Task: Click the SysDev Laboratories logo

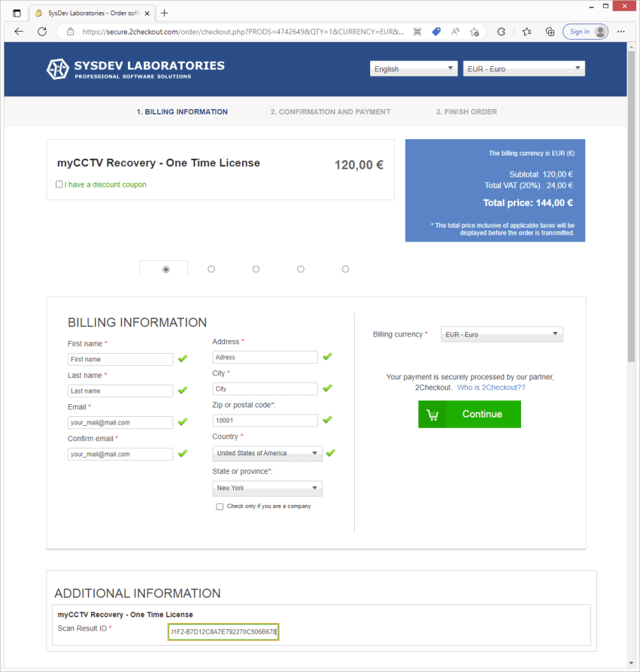Action: point(135,69)
